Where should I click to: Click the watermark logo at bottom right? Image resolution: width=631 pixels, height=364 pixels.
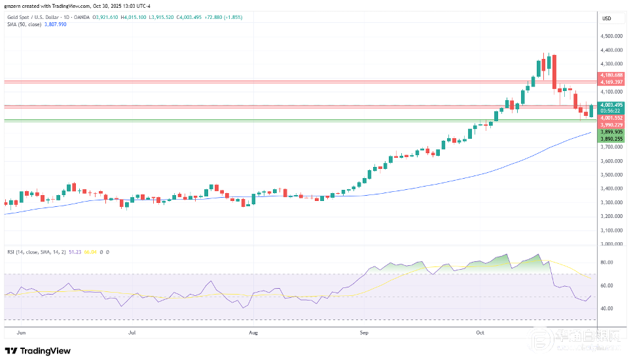576,340
